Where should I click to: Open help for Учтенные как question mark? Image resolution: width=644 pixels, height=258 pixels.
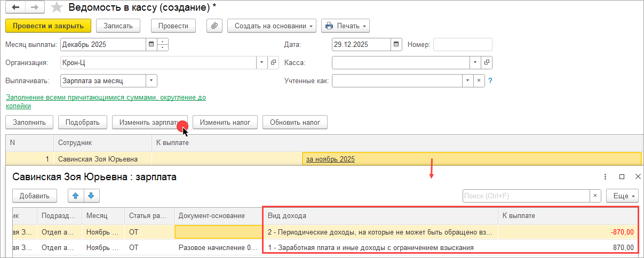(x=490, y=81)
